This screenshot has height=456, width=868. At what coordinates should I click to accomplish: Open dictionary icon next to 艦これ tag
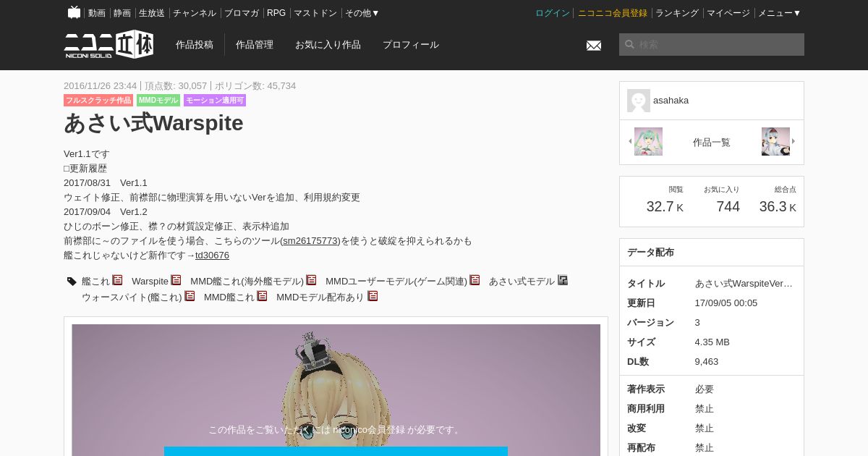[117, 280]
